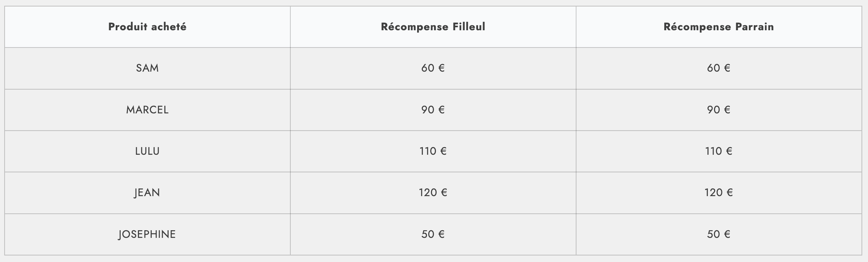Click the 'Produit acheté' column header
Image resolution: width=868 pixels, height=262 pixels.
[147, 27]
